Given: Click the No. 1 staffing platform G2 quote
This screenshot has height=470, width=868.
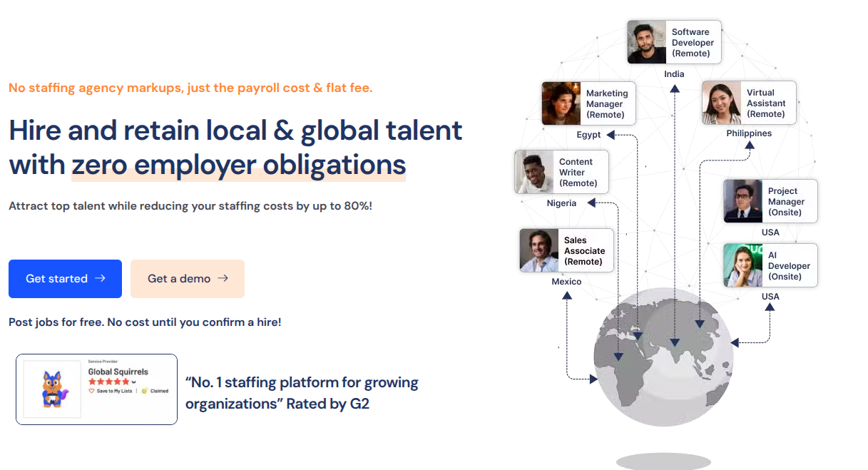Looking at the screenshot, I should coord(302,393).
